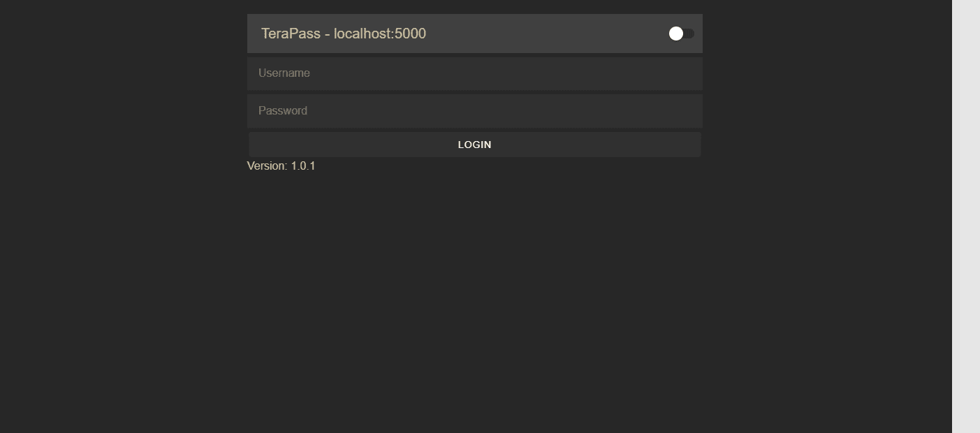Submit the form using LOGIN
The image size is (980, 433).
click(475, 145)
